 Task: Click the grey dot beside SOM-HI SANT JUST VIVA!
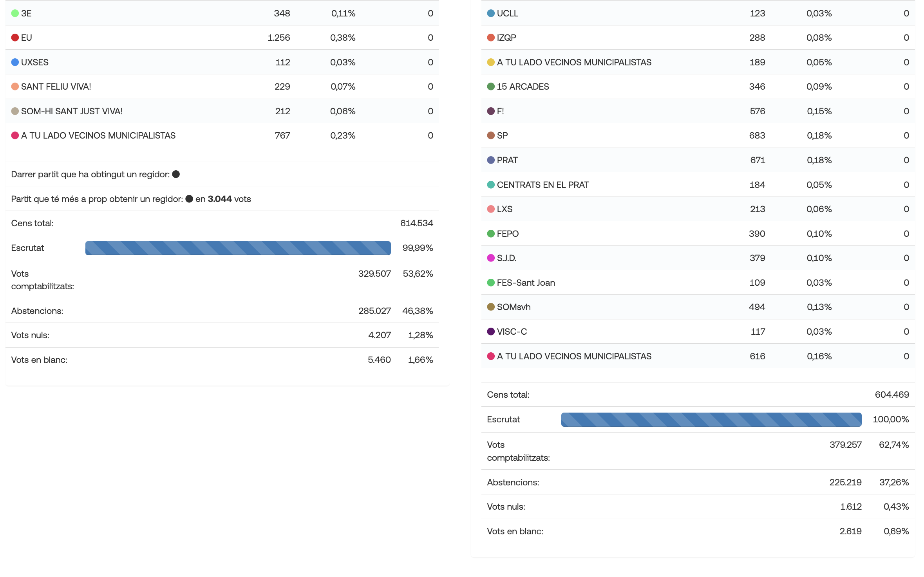[x=15, y=111]
